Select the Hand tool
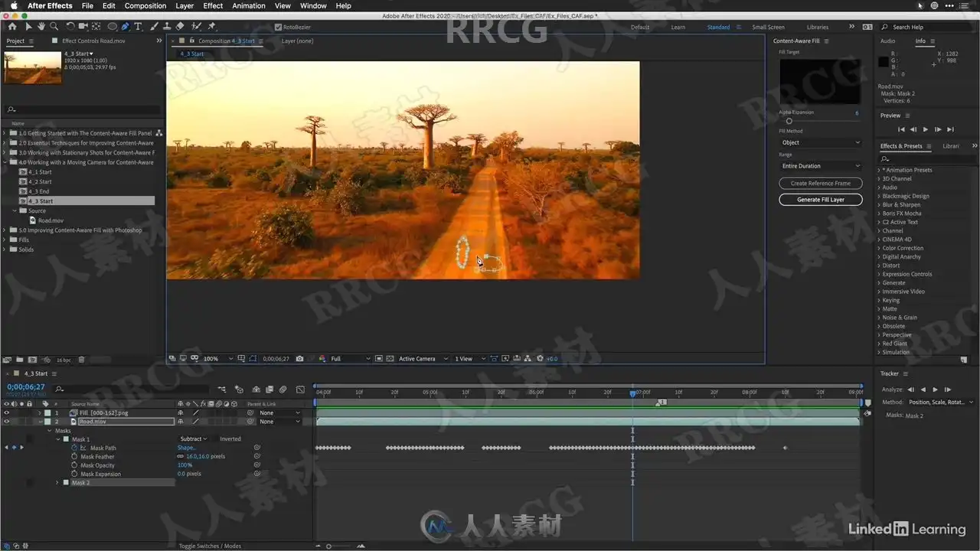 coord(41,27)
